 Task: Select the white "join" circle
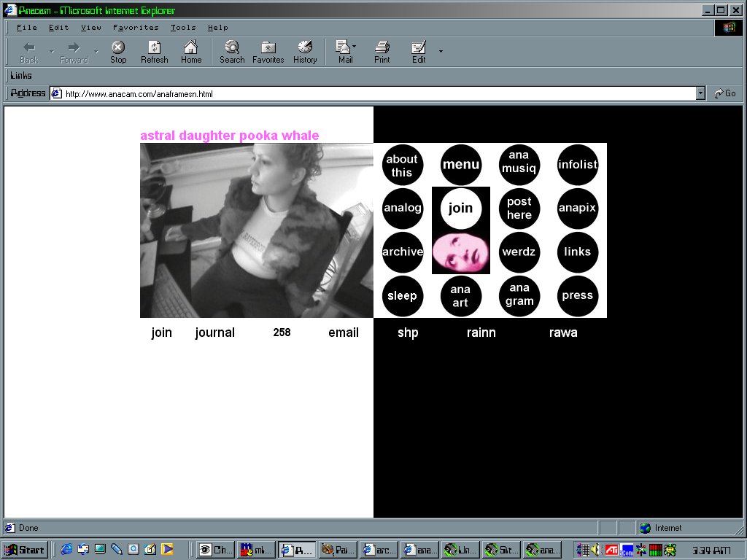460,209
